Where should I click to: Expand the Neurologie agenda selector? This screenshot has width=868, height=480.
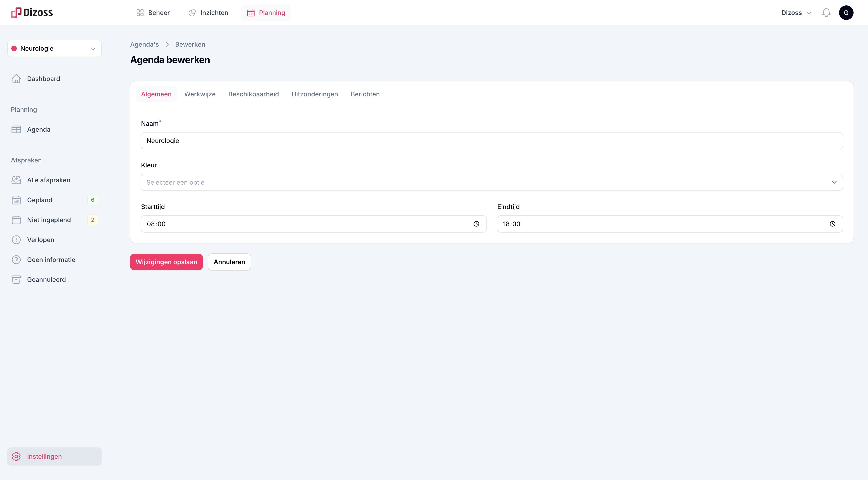point(54,49)
